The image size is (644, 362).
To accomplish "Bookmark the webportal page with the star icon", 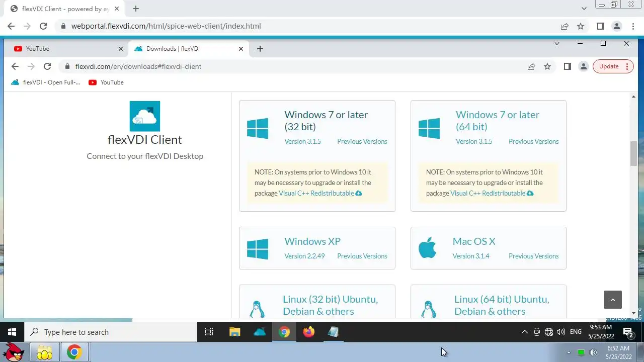I will [581, 26].
